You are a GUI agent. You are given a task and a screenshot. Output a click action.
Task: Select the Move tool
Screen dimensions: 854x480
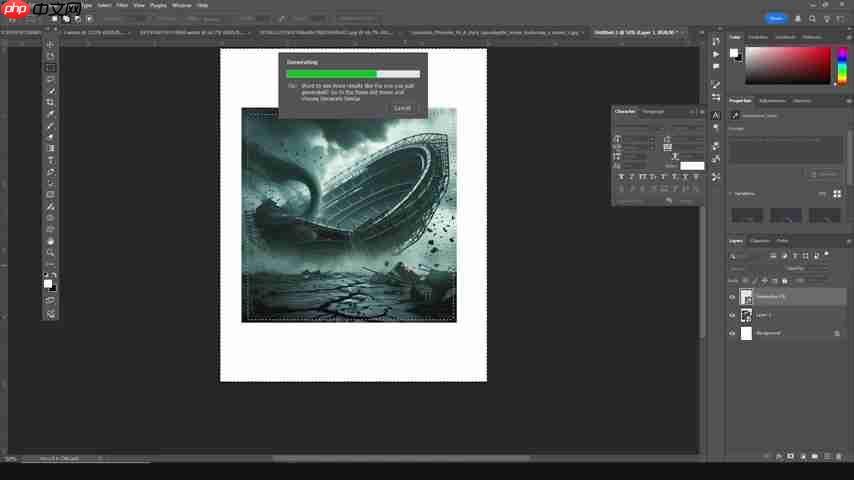51,45
